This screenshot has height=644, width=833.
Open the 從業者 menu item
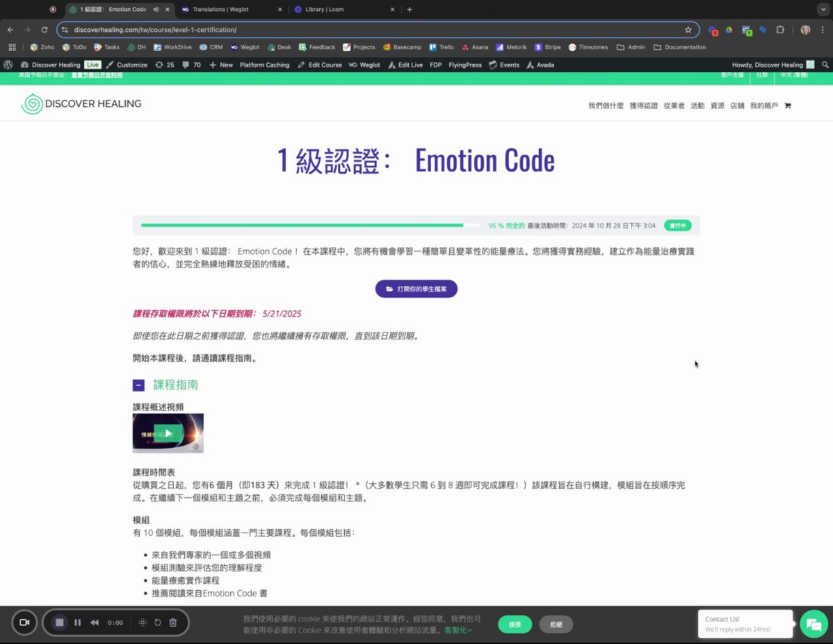(674, 105)
